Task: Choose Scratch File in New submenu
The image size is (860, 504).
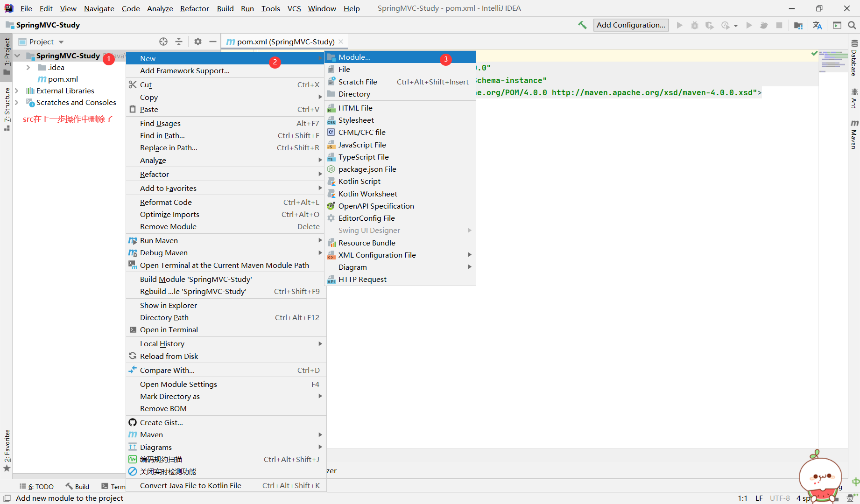Action: [x=400, y=82]
